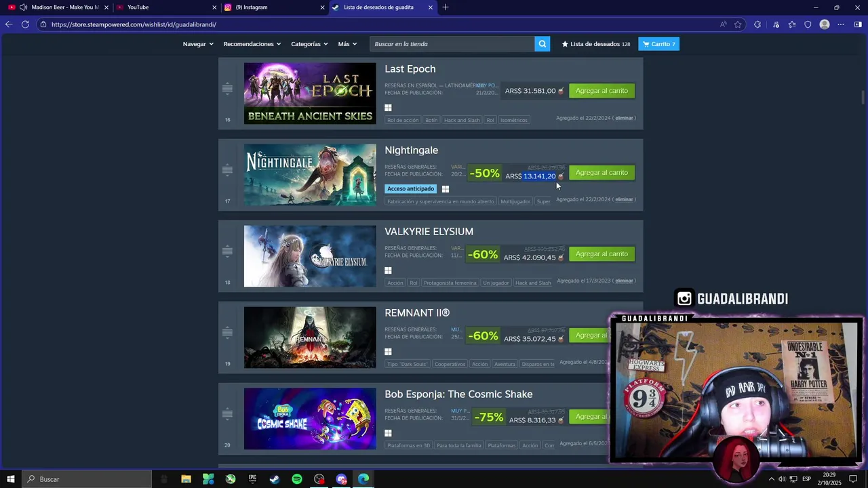
Task: Expand the Categorías dropdown menu
Action: (x=309, y=44)
